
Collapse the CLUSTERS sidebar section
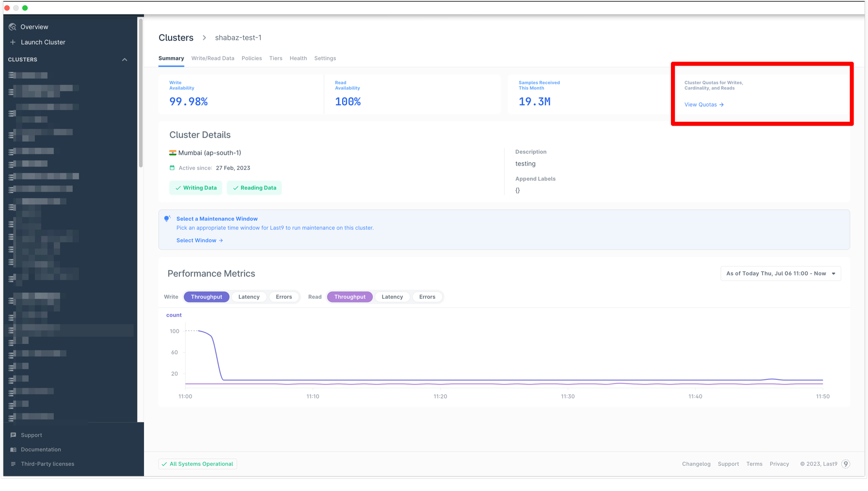pos(125,60)
